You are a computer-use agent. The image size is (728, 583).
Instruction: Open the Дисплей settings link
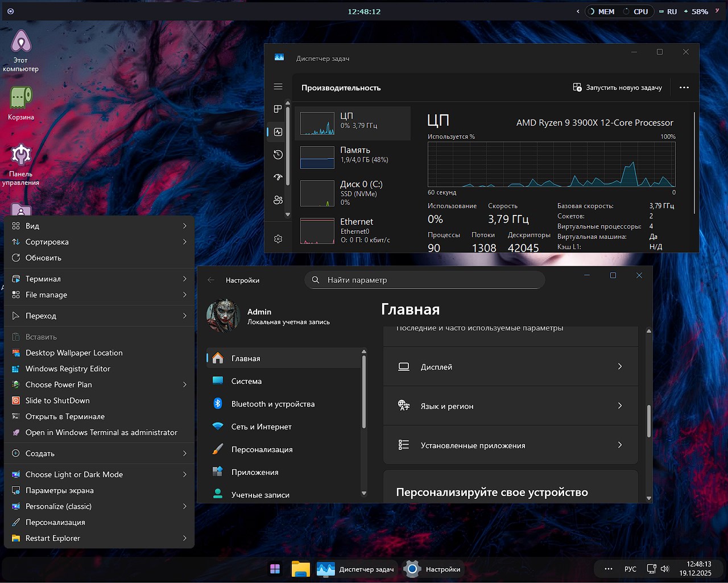click(x=510, y=366)
